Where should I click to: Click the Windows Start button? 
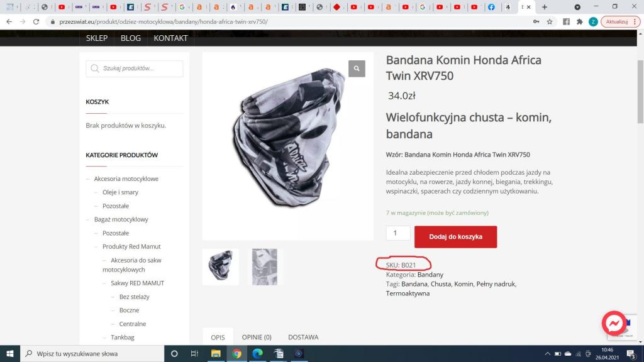(x=10, y=353)
